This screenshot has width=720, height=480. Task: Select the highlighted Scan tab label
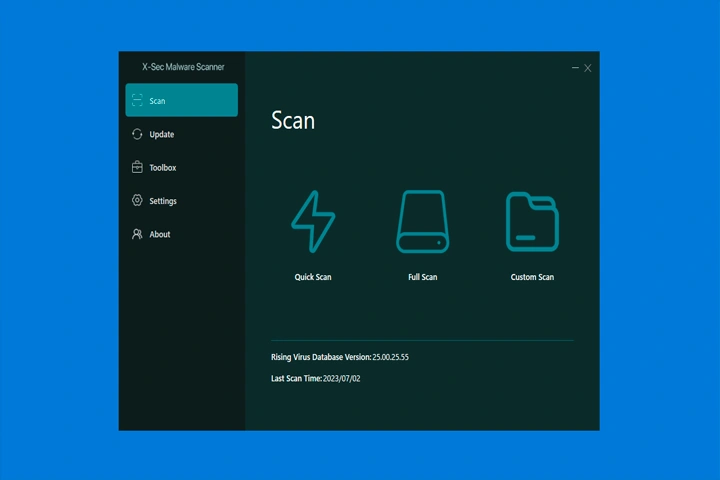point(157,101)
